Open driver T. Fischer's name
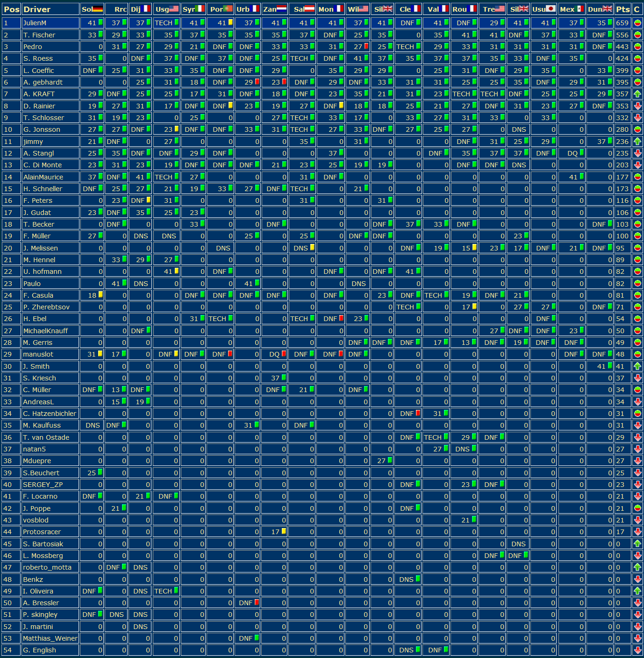This screenshot has width=644, height=658. tap(39, 35)
